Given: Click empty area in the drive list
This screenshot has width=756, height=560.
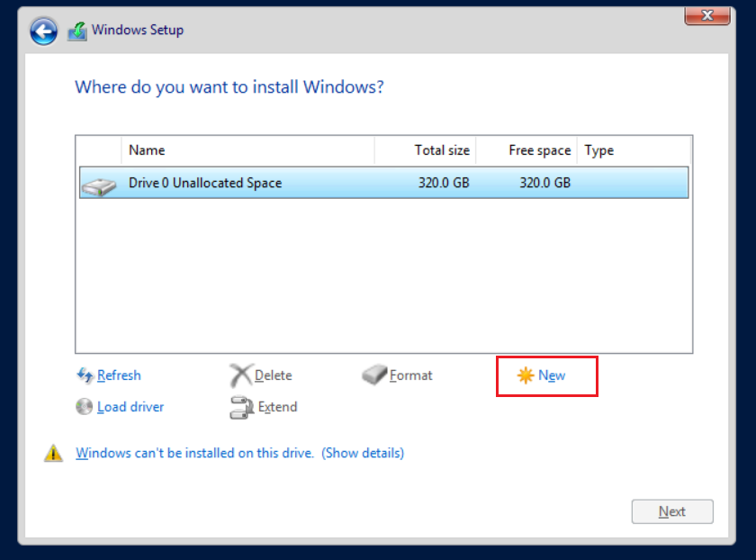Looking at the screenshot, I should [x=383, y=279].
